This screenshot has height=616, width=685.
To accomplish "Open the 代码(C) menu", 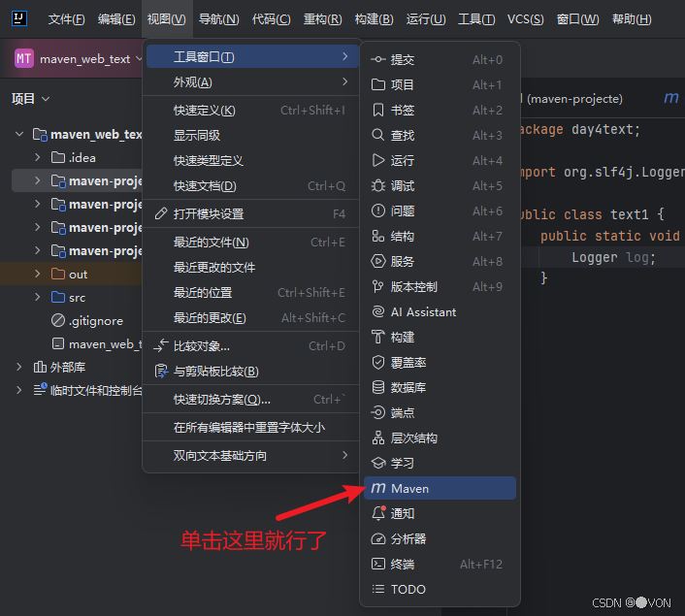I will coord(271,19).
